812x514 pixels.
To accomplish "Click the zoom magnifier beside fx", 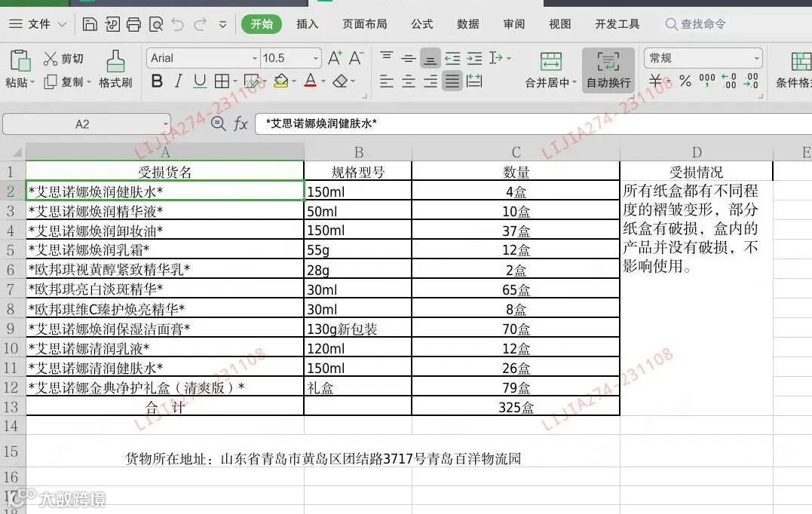I will coord(218,124).
